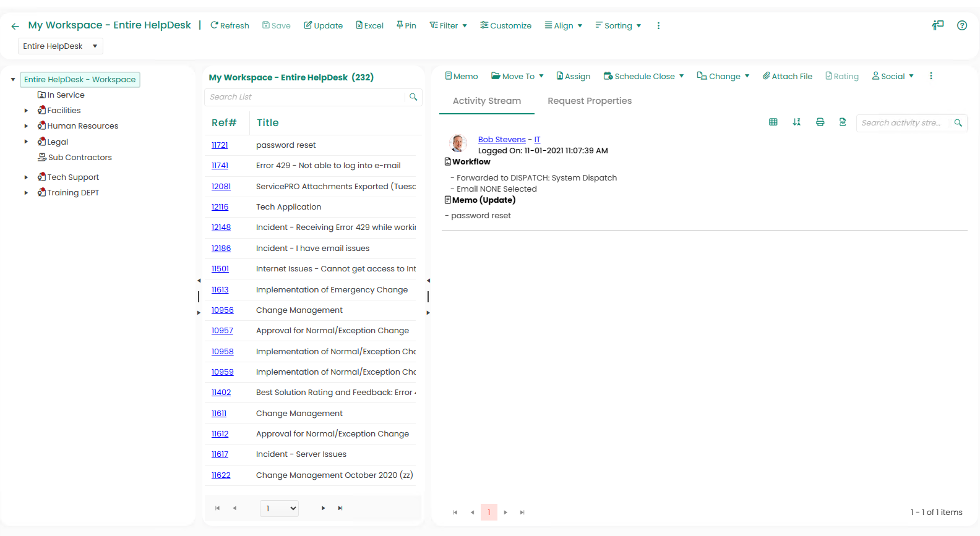Image resolution: width=980 pixels, height=536 pixels.
Task: Open the Entire HelpDesk dropdown selector
Action: [x=60, y=46]
